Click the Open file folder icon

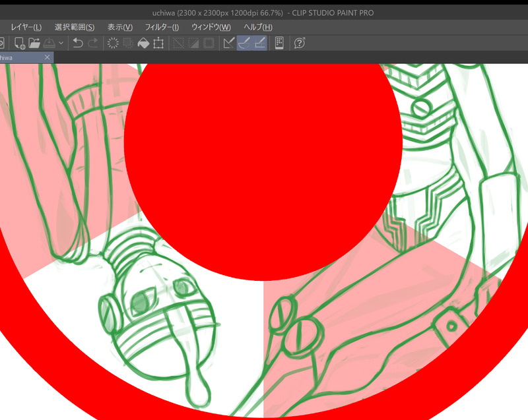(34, 43)
